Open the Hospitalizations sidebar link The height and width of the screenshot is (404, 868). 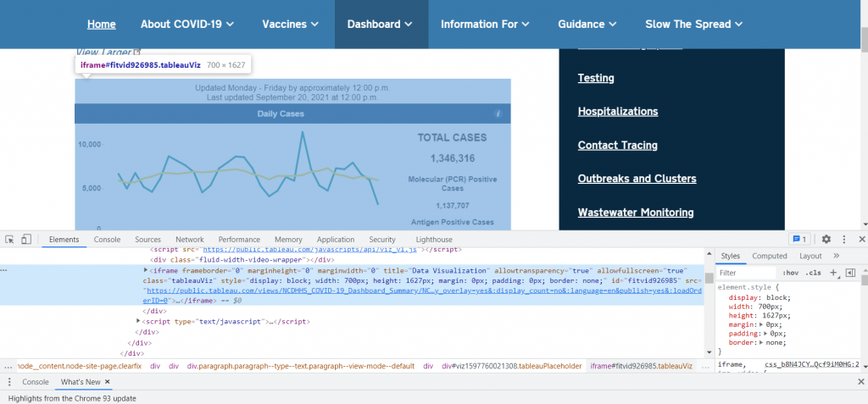[x=618, y=111]
